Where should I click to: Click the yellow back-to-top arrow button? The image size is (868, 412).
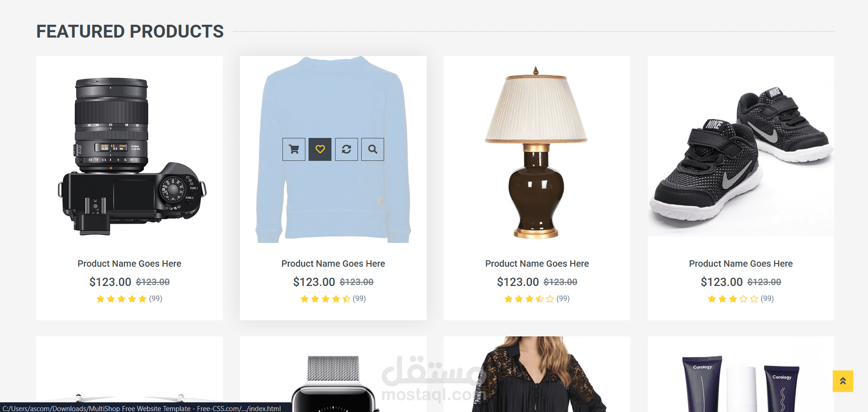click(x=843, y=381)
